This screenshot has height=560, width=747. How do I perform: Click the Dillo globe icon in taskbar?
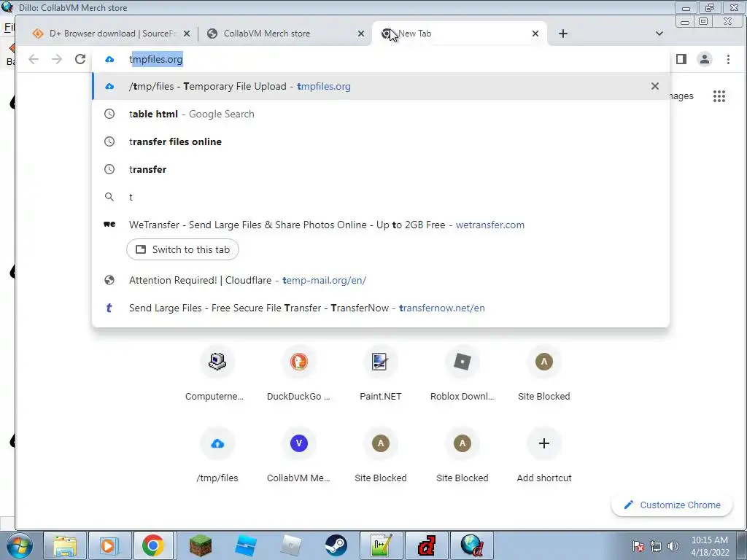click(472, 545)
